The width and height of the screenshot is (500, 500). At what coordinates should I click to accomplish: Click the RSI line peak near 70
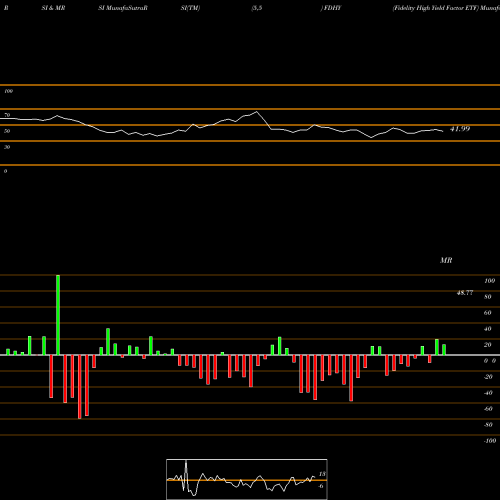256,112
